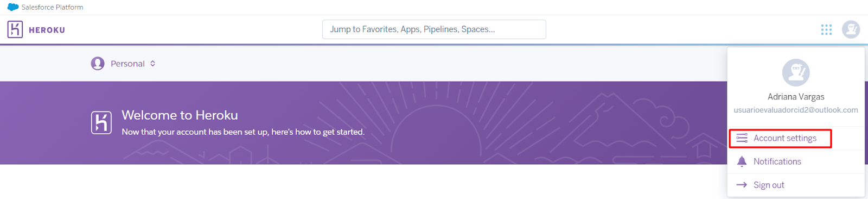This screenshot has width=868, height=199.
Task: Select Account settings menu item
Action: tap(780, 139)
